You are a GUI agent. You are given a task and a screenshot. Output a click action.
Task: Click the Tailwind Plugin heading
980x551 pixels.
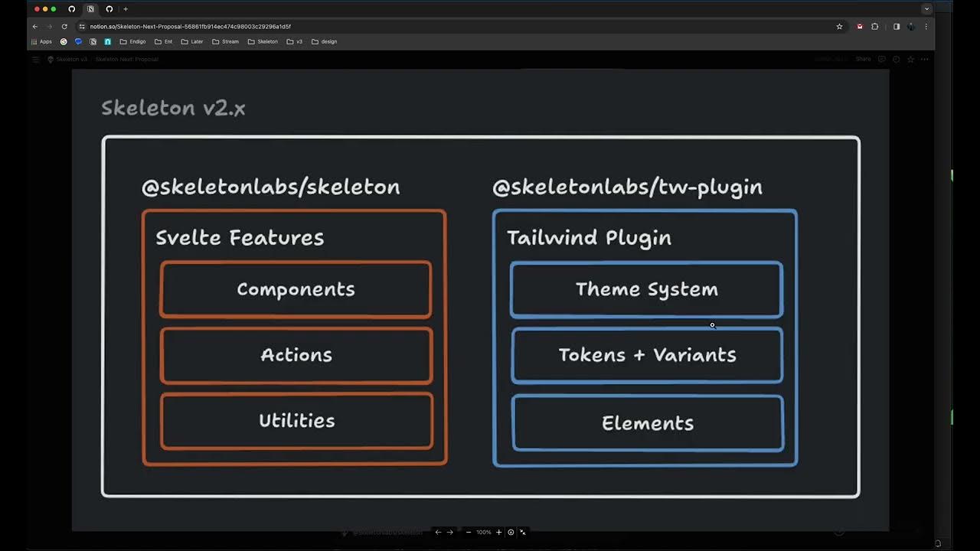pos(589,237)
